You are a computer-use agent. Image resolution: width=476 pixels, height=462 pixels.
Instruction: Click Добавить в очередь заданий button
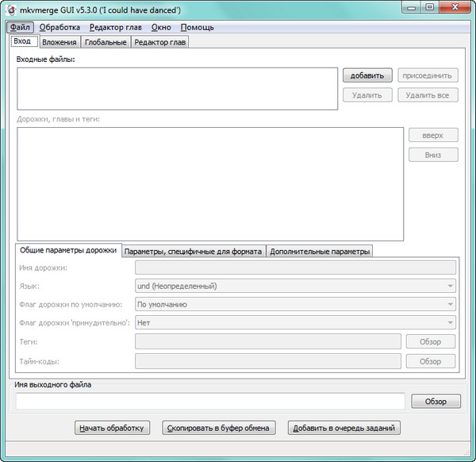point(344,428)
